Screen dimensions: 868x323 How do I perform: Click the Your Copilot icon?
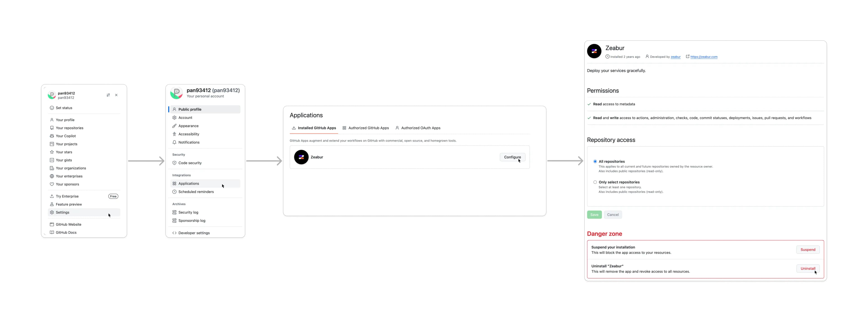(52, 136)
